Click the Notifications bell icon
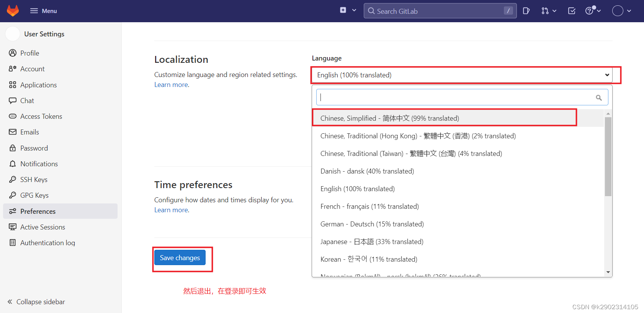 coord(13,164)
